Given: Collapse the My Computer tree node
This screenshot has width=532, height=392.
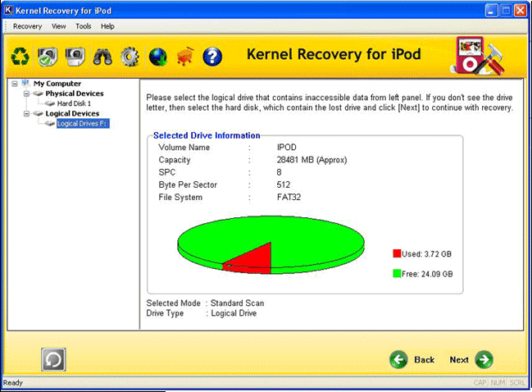Looking at the screenshot, I should click(x=15, y=84).
